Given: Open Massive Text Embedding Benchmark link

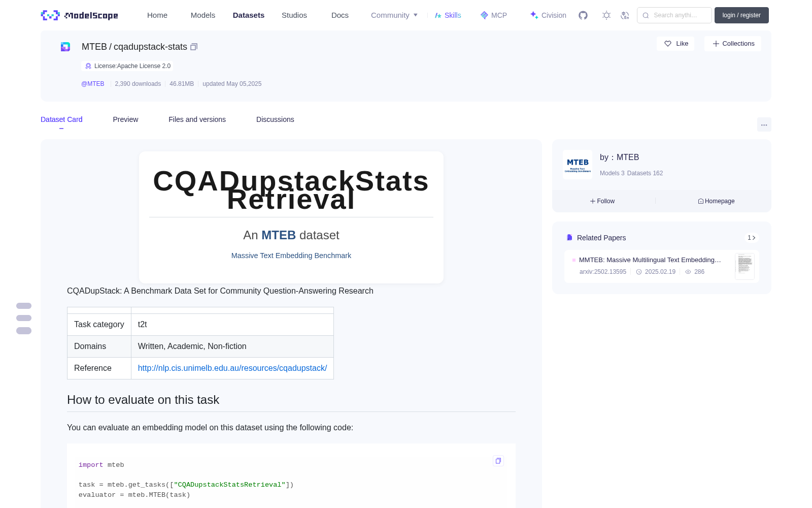Looking at the screenshot, I should coord(291,256).
